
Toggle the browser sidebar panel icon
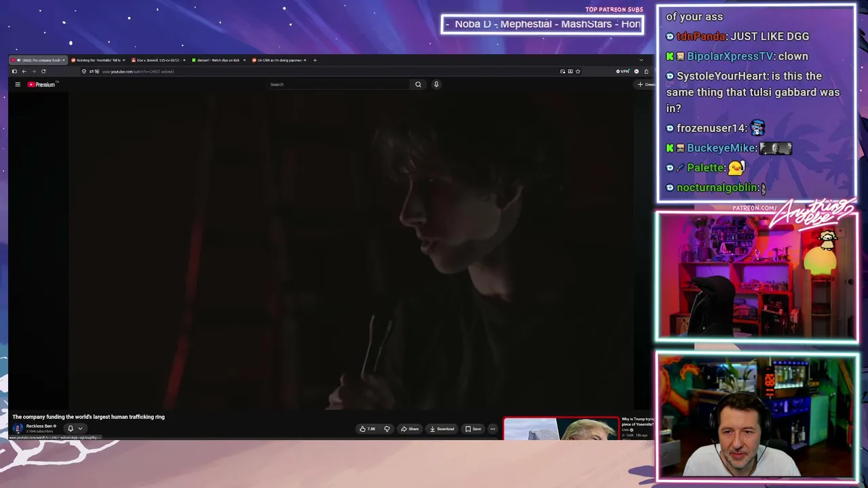tap(14, 71)
